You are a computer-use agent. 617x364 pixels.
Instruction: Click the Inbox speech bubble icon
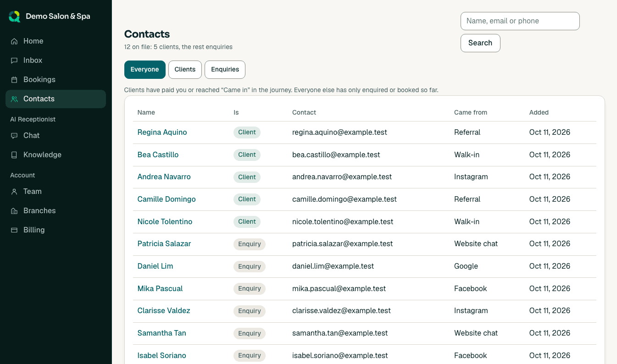point(14,61)
